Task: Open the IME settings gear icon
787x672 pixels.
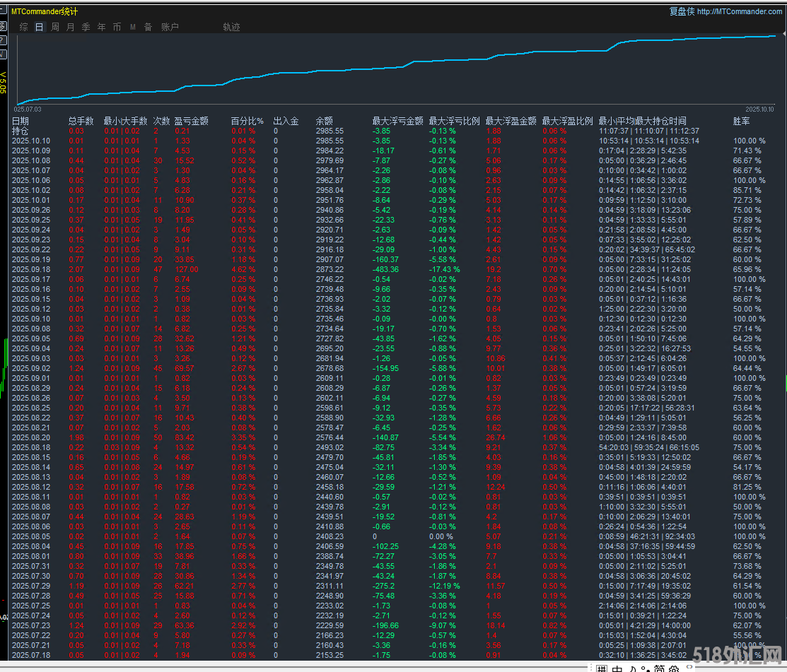Action: click(673, 668)
